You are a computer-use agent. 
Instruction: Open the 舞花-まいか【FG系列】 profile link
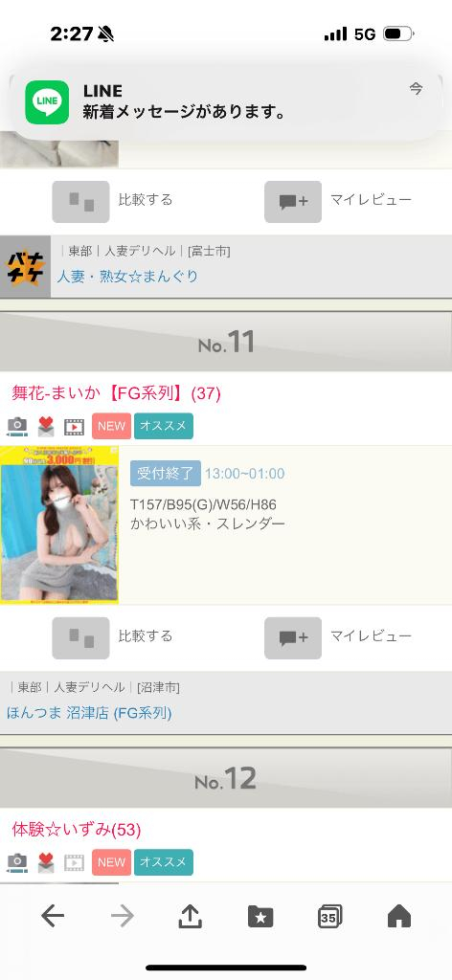tap(116, 393)
